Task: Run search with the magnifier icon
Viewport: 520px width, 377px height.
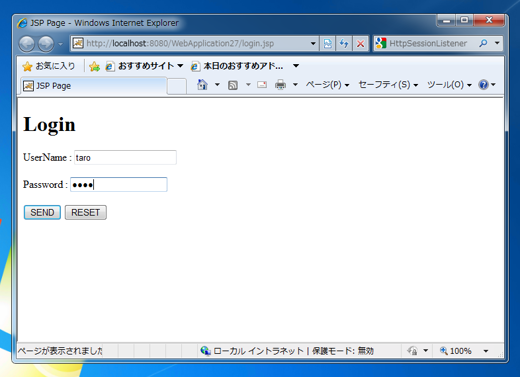Action: pyautogui.click(x=483, y=43)
